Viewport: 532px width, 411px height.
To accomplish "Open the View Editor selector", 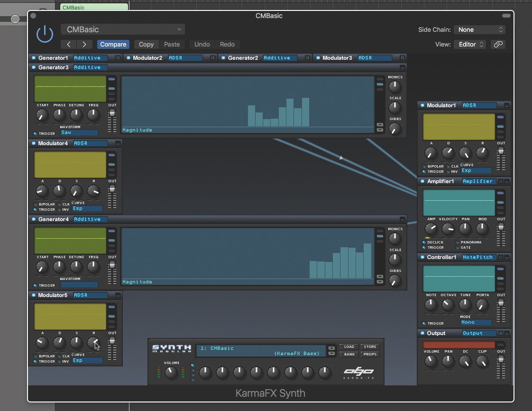I will (469, 44).
